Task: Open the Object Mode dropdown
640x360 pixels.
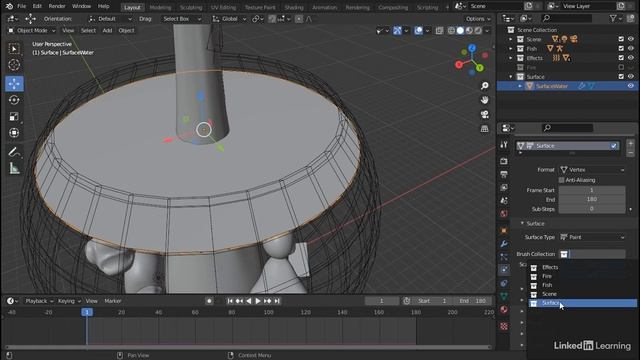Action: pos(32,31)
